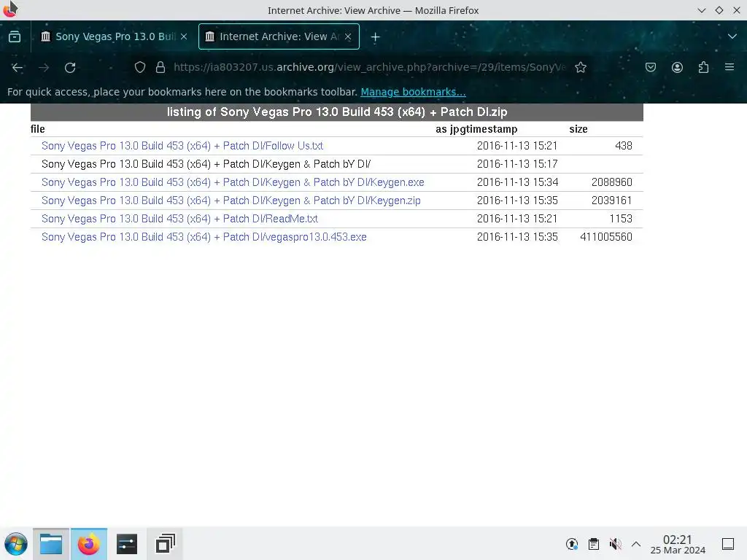The height and width of the screenshot is (560, 747).
Task: Download the vegaspro13.0.453.exe link
Action: coord(204,237)
